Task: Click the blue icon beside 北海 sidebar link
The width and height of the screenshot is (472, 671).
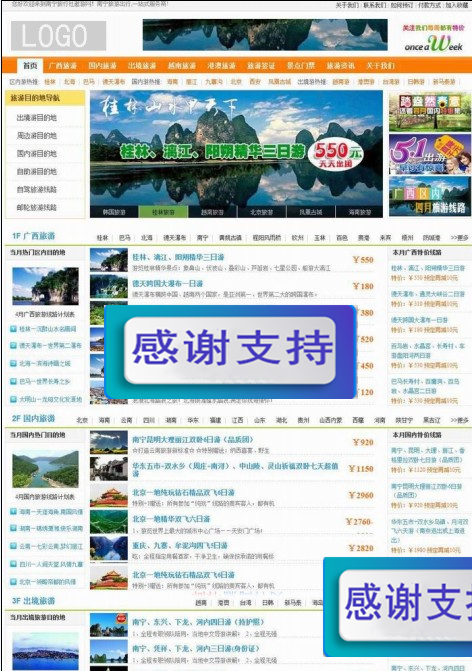Action: coord(14,363)
